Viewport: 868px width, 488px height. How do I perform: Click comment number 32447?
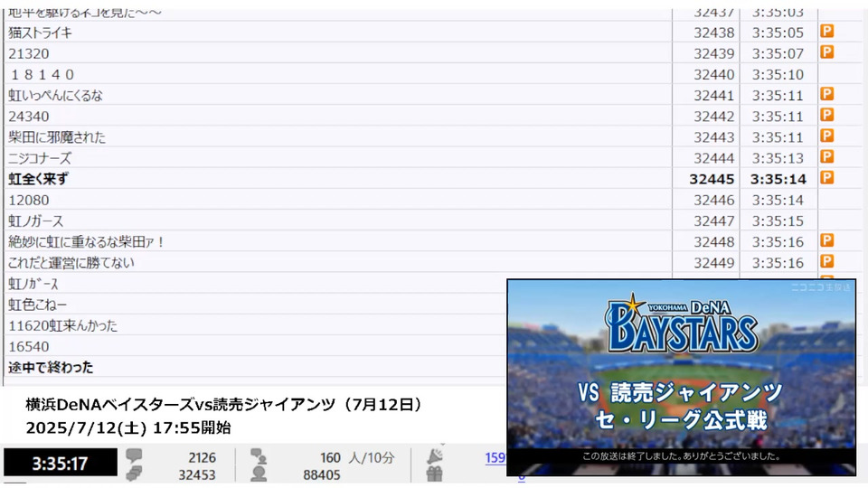pyautogui.click(x=714, y=221)
